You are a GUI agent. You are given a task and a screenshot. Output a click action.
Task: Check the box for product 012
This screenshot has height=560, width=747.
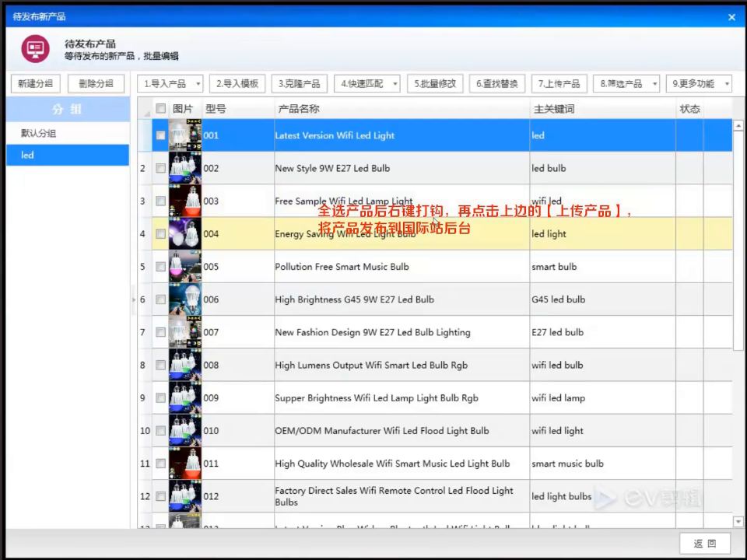160,496
